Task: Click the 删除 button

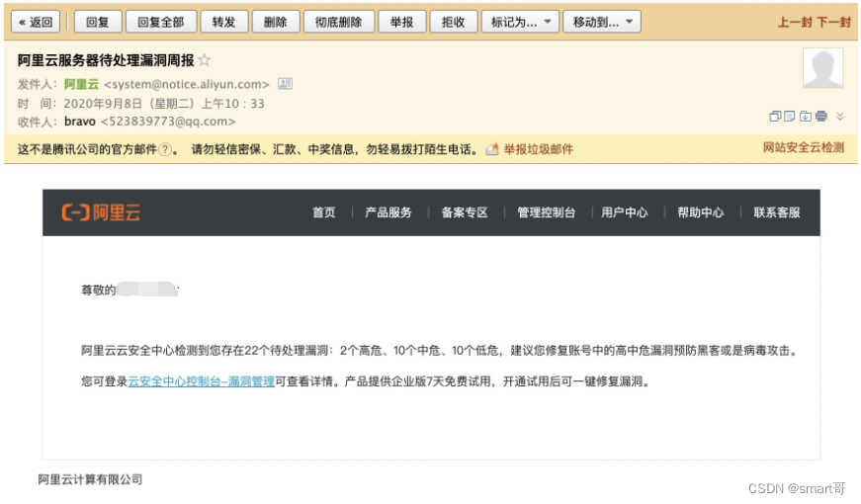Action: (x=275, y=22)
